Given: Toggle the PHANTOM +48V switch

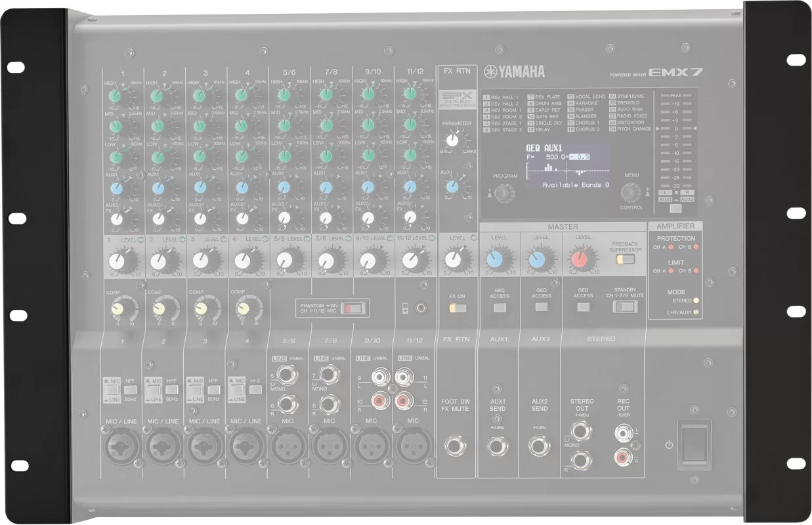Looking at the screenshot, I should [x=354, y=306].
